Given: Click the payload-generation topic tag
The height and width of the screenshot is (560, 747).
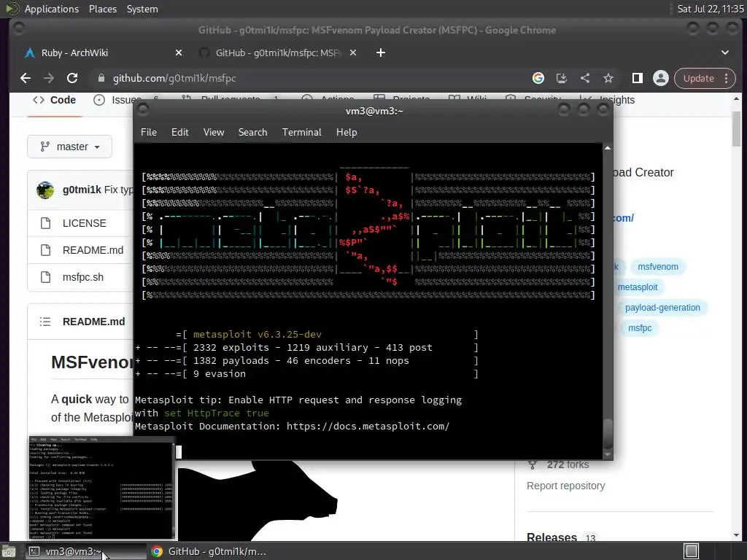Looking at the screenshot, I should coord(662,308).
